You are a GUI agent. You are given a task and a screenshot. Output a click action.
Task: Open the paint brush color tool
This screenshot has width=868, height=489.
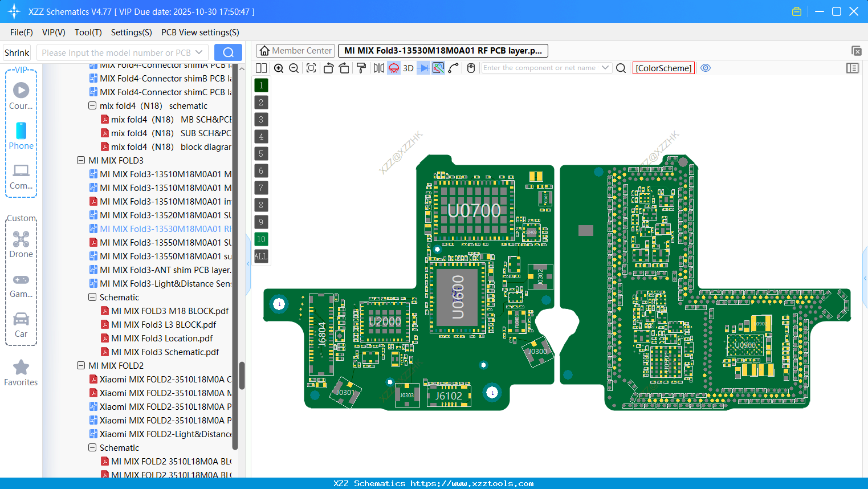pos(361,68)
